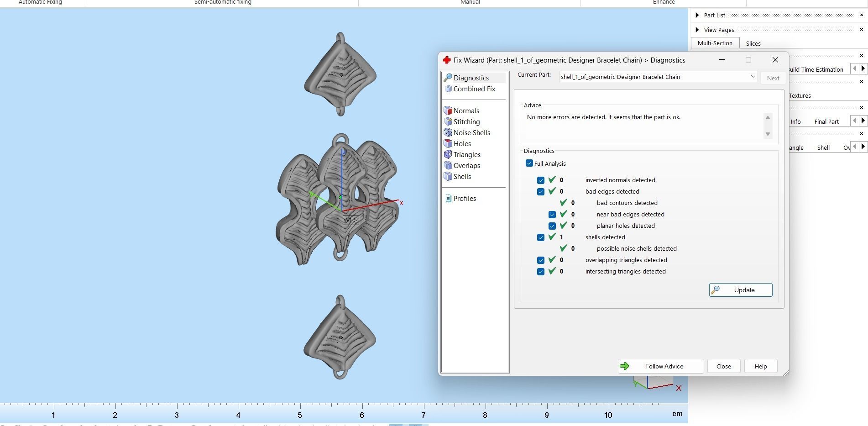Select the top diamond-shaped part in viewport
868x426 pixels.
coord(340,74)
